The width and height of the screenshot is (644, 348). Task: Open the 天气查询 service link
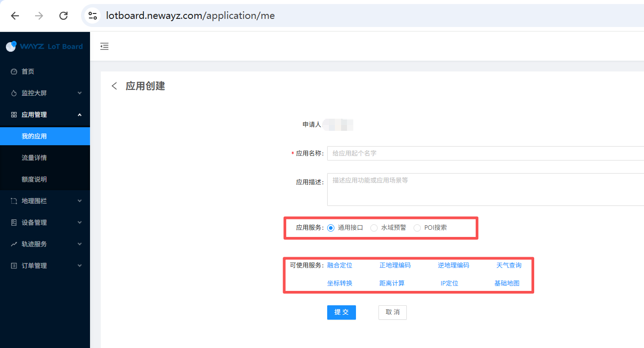tap(509, 265)
